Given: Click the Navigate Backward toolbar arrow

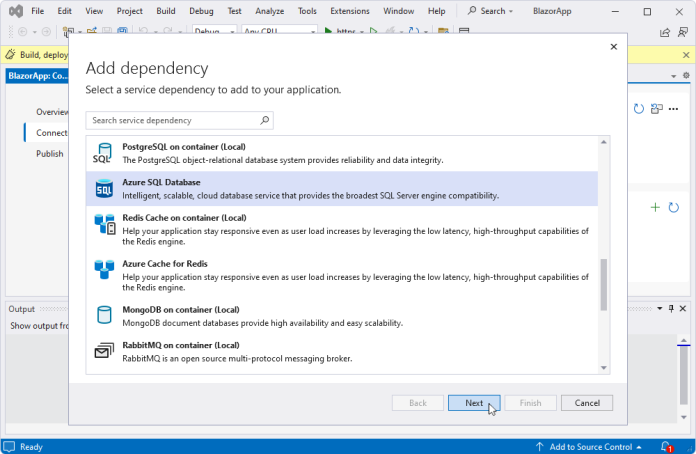Looking at the screenshot, I should pos(23,32).
